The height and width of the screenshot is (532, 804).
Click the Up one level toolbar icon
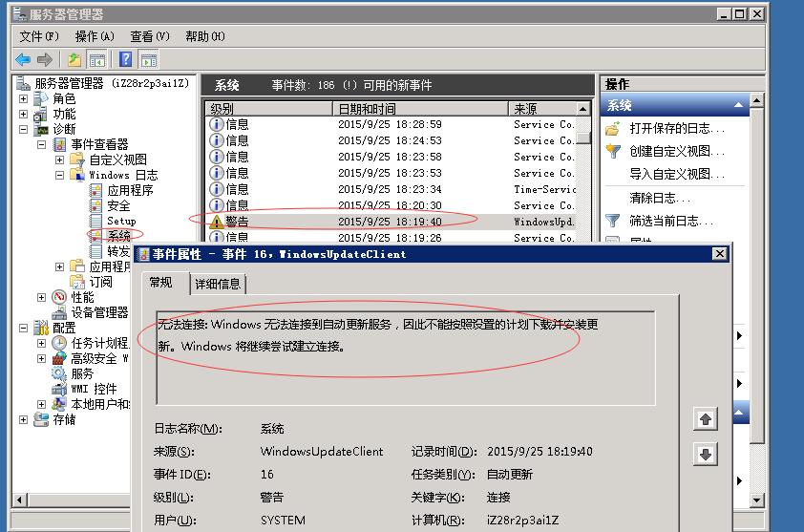tap(74, 59)
